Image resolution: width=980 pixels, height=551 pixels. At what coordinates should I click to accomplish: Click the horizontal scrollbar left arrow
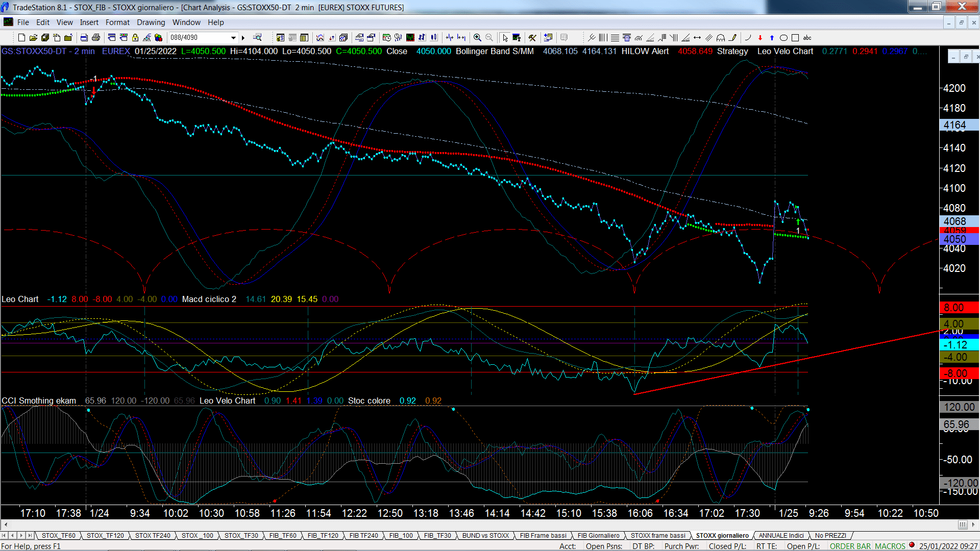(x=6, y=524)
